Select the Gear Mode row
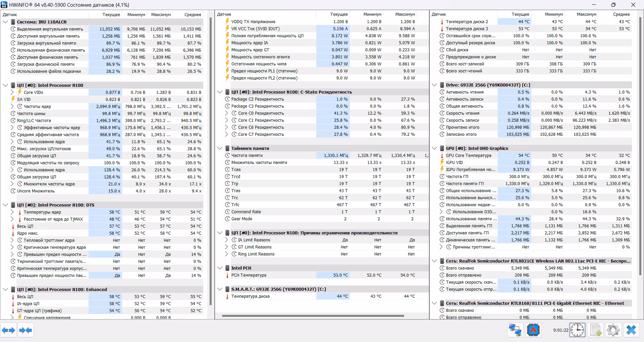 pyautogui.click(x=322, y=219)
